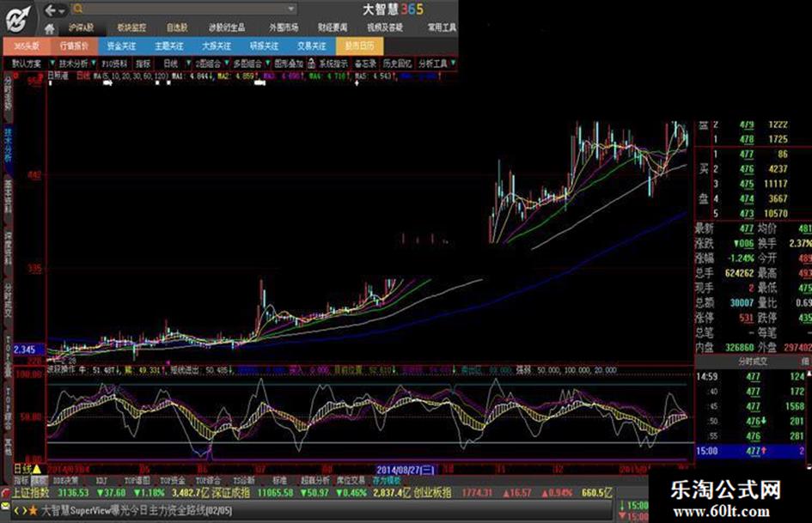
Task: Expand the 分析工具 dropdown arrow
Action: click(x=454, y=64)
